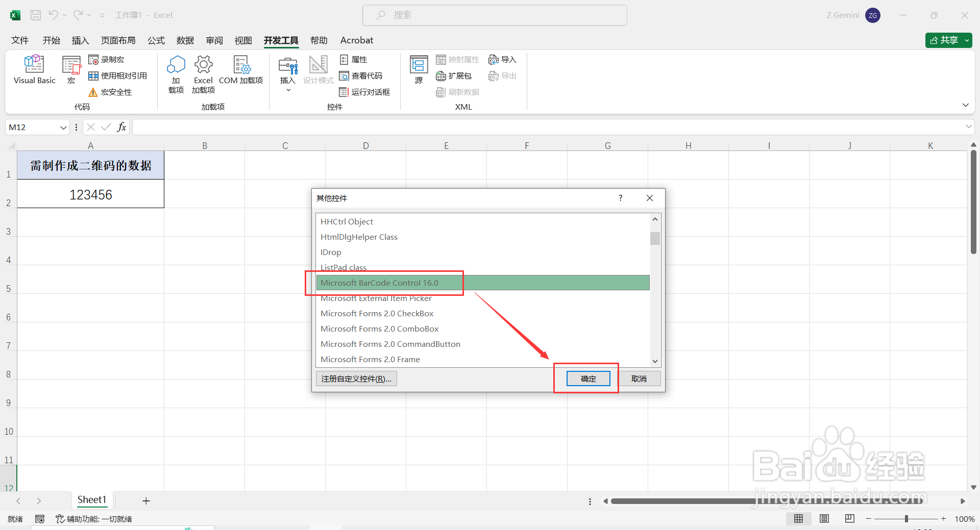Image resolution: width=980 pixels, height=530 pixels.
Task: Switch to the View (视图) tab
Action: (x=243, y=40)
